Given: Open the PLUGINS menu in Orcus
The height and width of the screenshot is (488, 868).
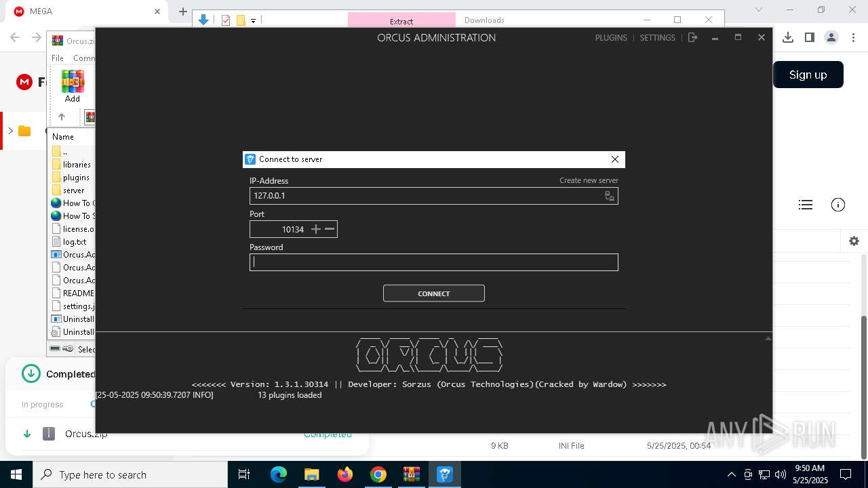Looking at the screenshot, I should (611, 38).
